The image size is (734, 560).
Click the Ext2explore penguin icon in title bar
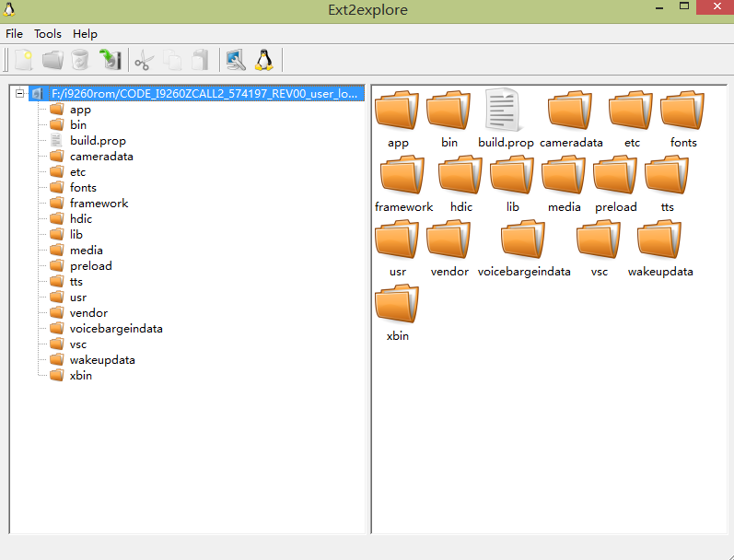pyautogui.click(x=9, y=9)
